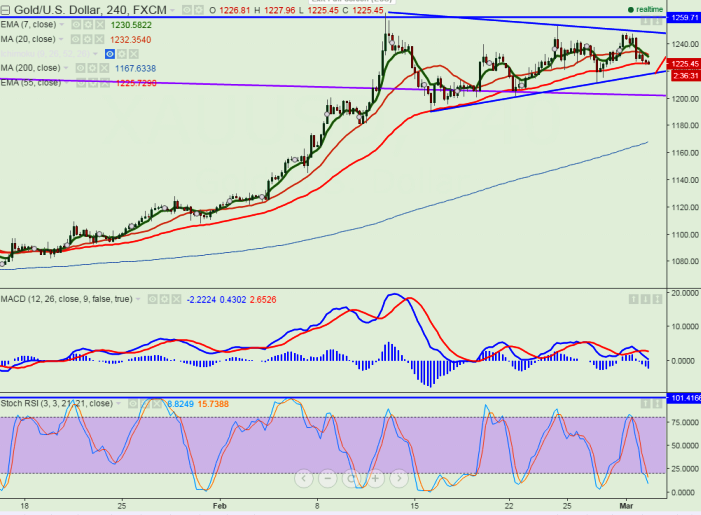The width and height of the screenshot is (701, 515).
Task: Collapse the indicator legend with box toggle
Action: tap(5, 9)
